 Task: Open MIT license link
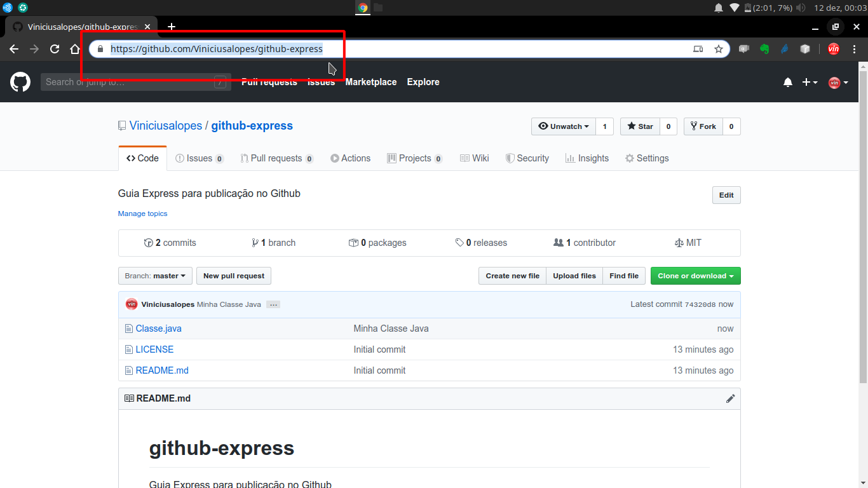coord(688,243)
